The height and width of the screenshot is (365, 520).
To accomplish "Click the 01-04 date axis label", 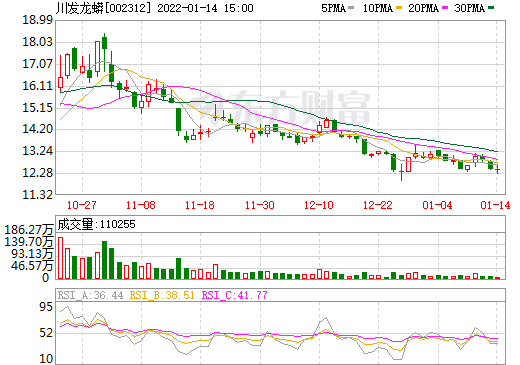I will coord(437,205).
